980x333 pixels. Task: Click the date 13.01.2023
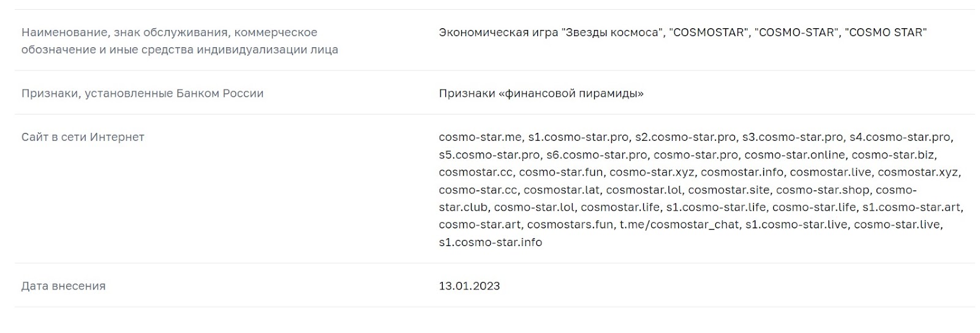coord(469,286)
